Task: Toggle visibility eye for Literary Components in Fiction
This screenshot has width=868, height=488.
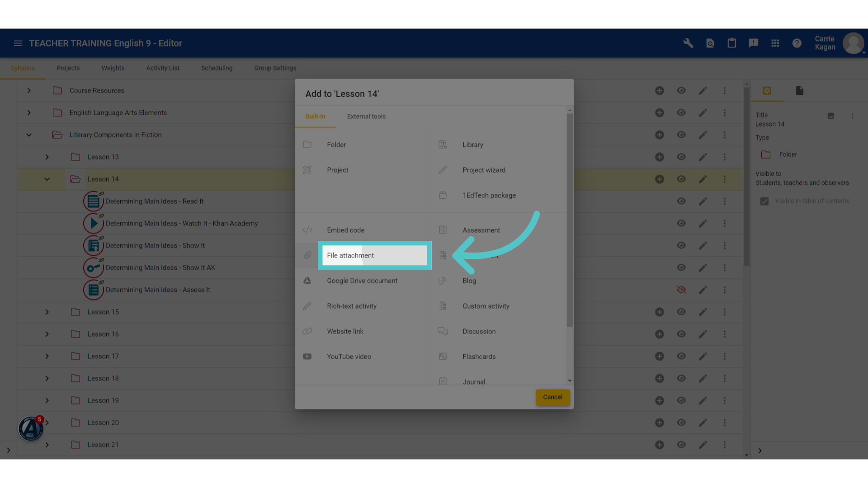Action: pos(681,135)
